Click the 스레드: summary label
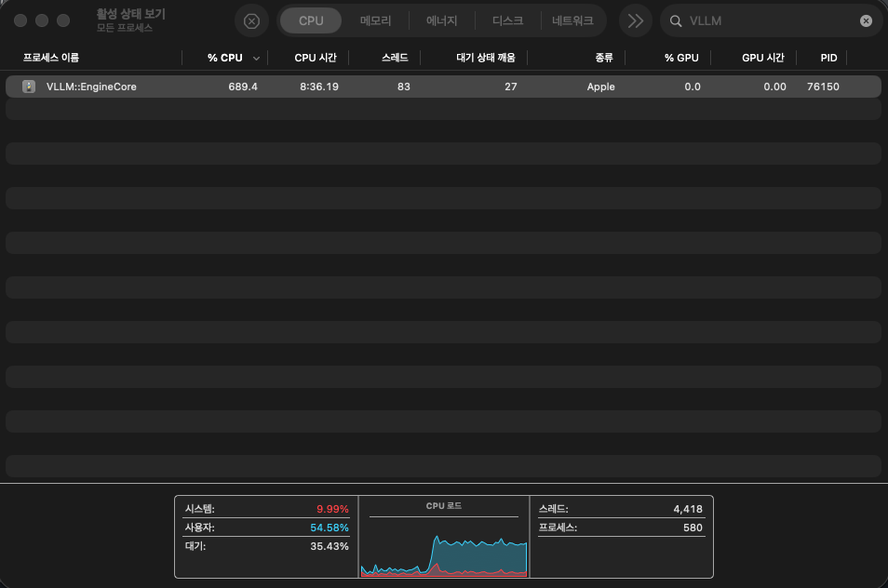 [x=553, y=509]
